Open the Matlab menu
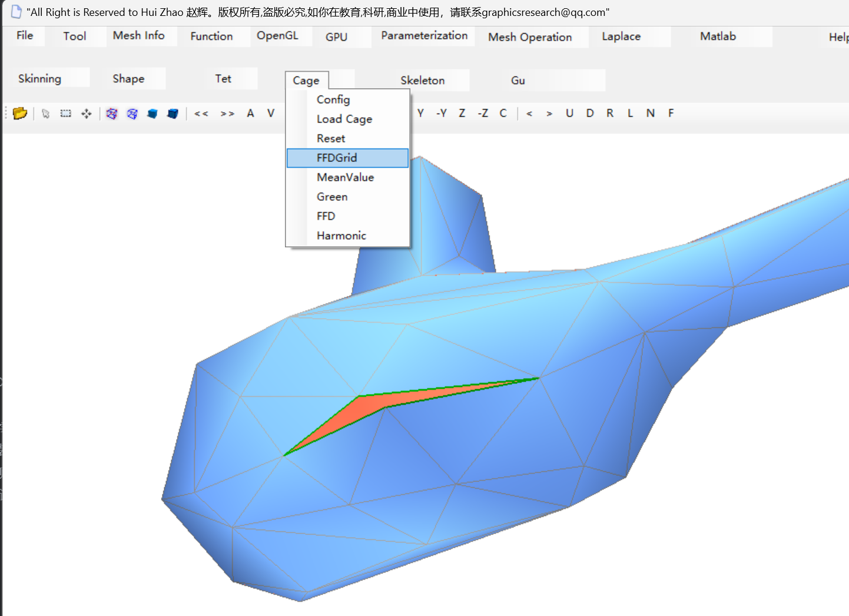The height and width of the screenshot is (616, 849). click(x=718, y=36)
